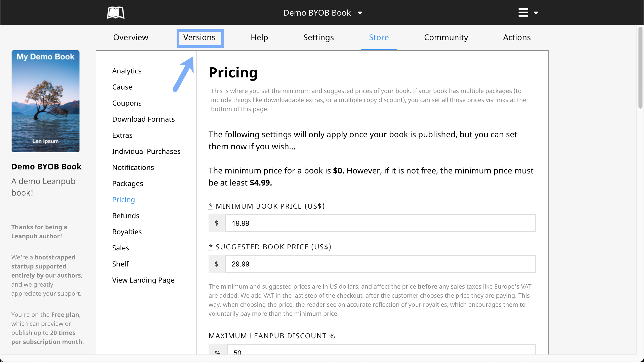The height and width of the screenshot is (362, 644).
Task: Click View Landing Page link
Action: pyautogui.click(x=143, y=280)
